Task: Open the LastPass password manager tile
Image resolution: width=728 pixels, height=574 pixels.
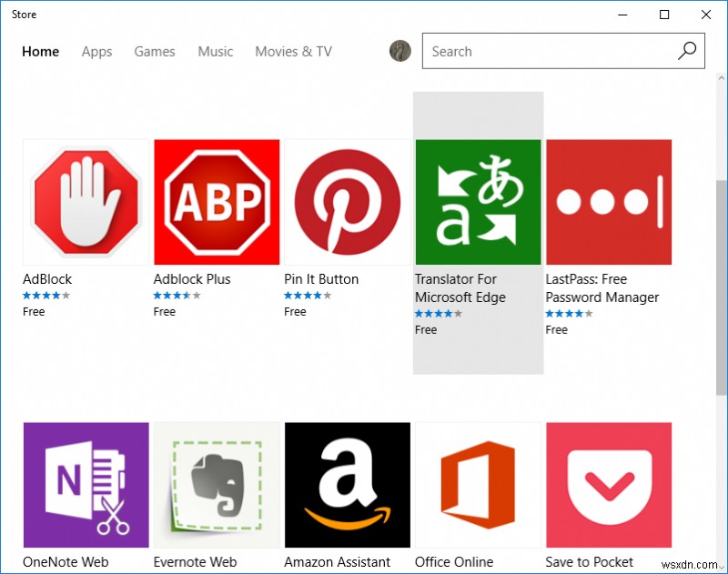Action: click(609, 200)
